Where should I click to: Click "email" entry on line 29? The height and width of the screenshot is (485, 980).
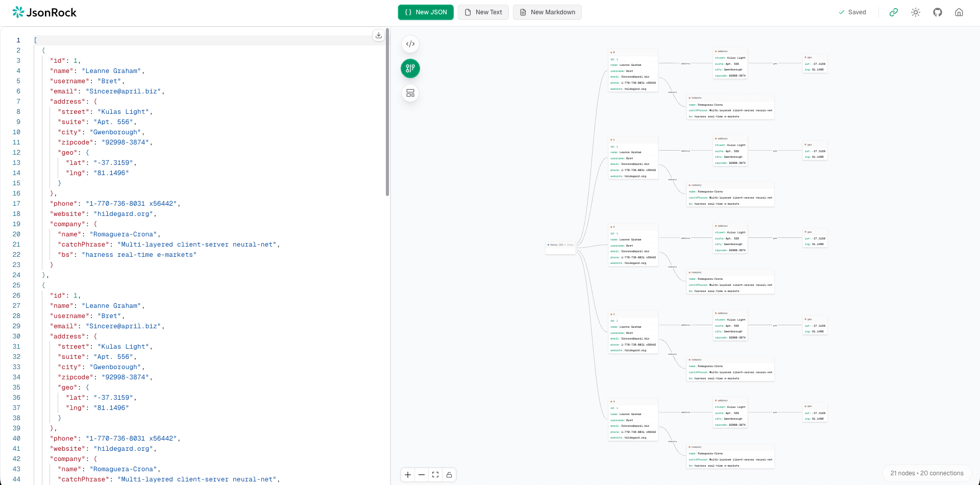pos(107,326)
